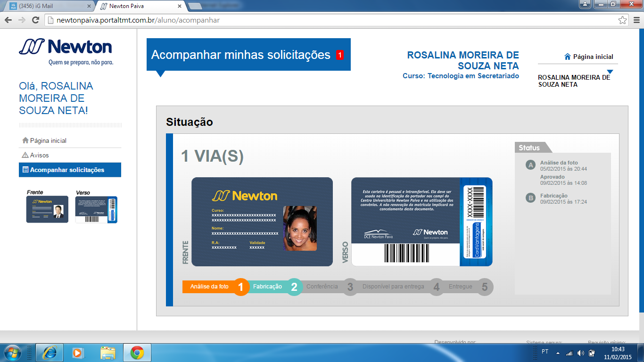The image size is (644, 362).
Task: Click the Chrome icon in the taskbar
Action: tap(137, 352)
